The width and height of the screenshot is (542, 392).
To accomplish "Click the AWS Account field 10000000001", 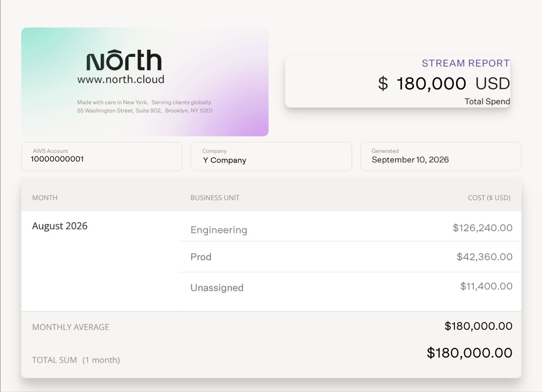I will click(x=102, y=156).
